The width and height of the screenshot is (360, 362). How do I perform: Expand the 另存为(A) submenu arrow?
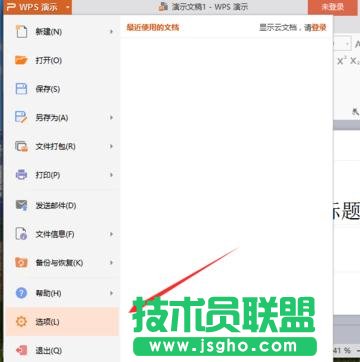(111, 118)
